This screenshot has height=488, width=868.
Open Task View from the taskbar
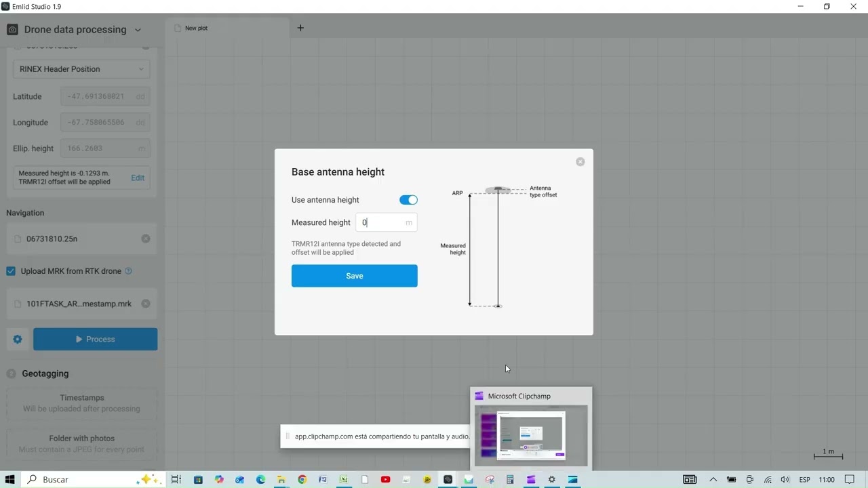[176, 479]
